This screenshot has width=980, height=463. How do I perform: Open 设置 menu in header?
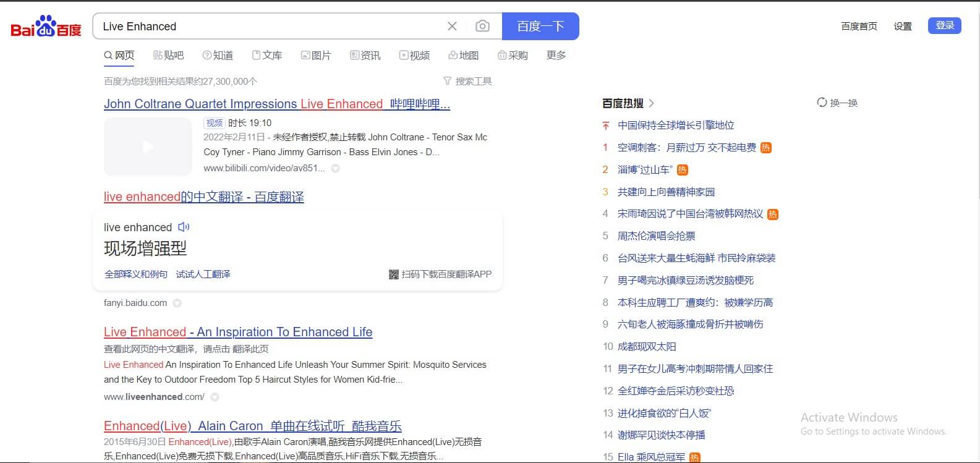(x=903, y=26)
